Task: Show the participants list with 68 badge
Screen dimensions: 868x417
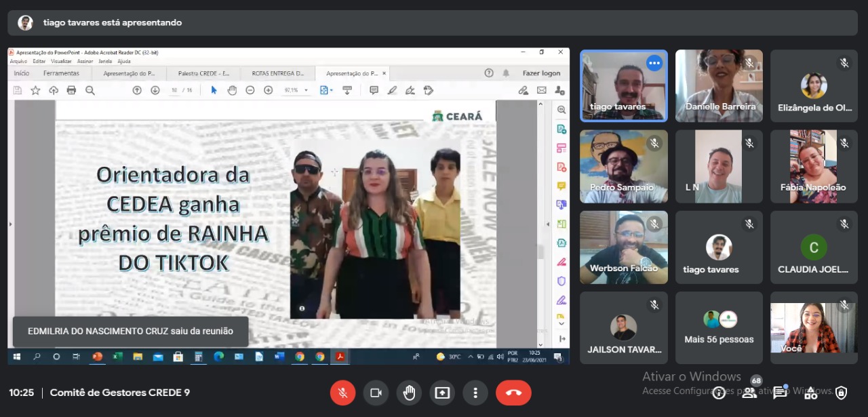Action: pyautogui.click(x=749, y=393)
